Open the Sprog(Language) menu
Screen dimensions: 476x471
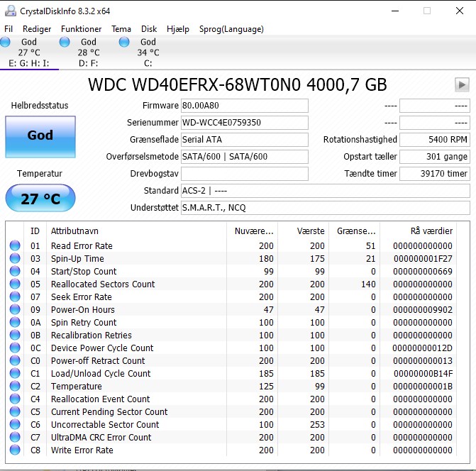(231, 29)
